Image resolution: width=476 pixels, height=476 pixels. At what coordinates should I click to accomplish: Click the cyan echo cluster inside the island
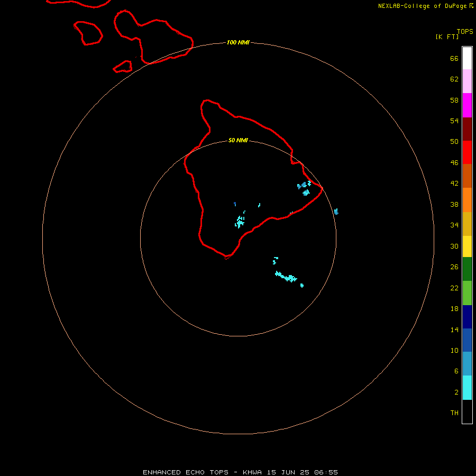tap(240, 222)
